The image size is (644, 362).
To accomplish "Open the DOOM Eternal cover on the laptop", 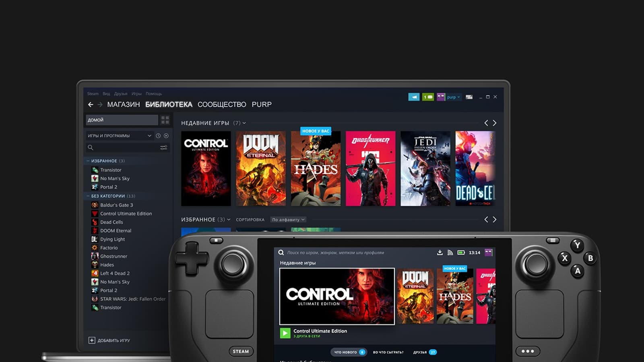I will coord(261,169).
